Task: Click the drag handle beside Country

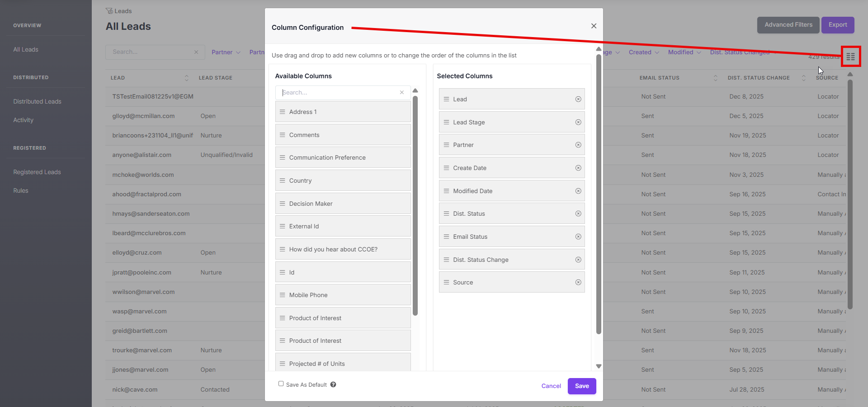Action: 282,180
